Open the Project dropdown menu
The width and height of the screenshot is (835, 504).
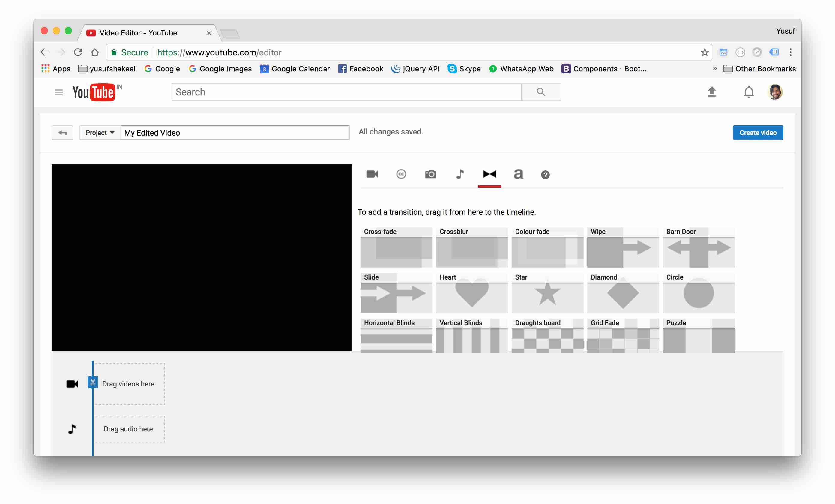97,132
